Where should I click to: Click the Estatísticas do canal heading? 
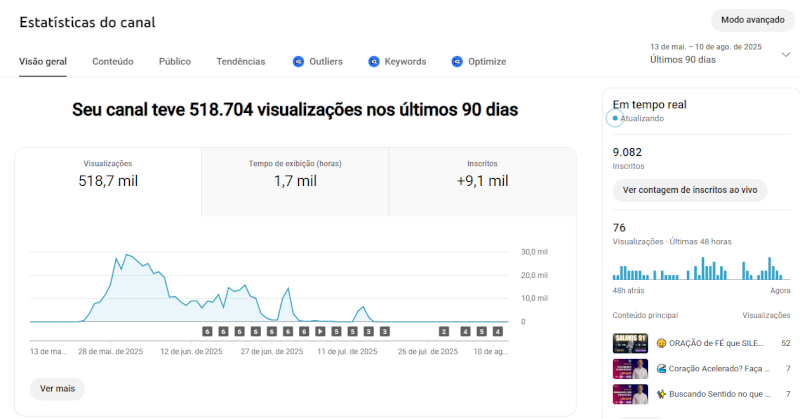pyautogui.click(x=87, y=22)
